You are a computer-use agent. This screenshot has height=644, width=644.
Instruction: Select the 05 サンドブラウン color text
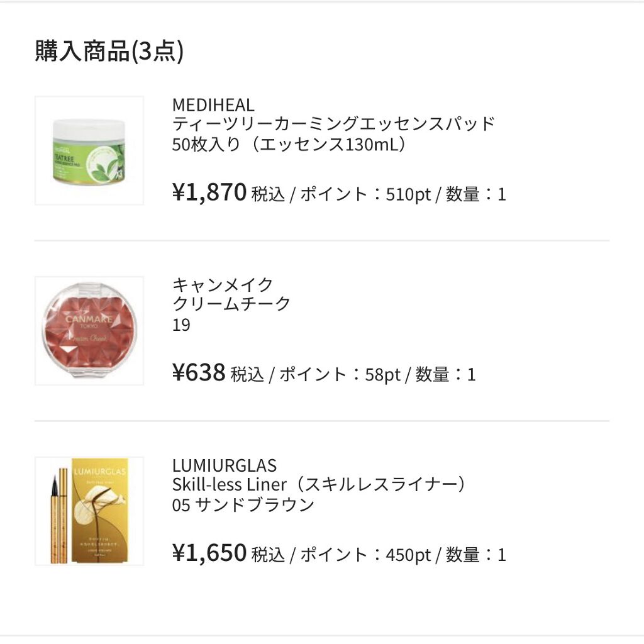point(243,505)
